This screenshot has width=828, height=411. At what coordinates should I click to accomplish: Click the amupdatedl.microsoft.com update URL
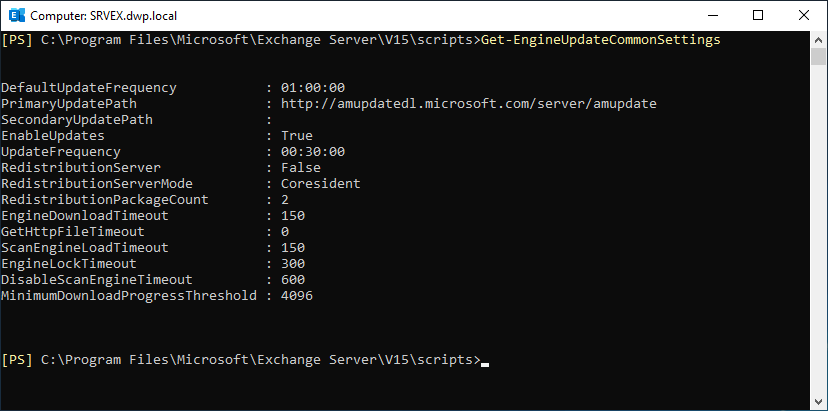[468, 104]
